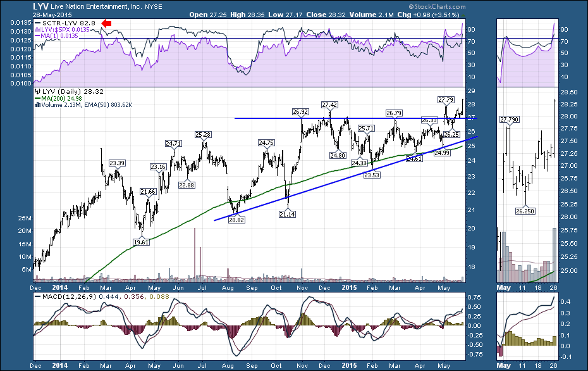Click the 27.790 callout in the zoom panel
588x371 pixels.
coord(509,119)
